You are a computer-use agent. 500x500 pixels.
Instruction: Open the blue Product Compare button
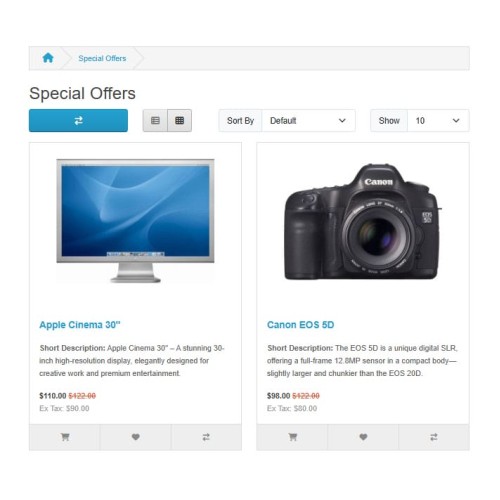point(78,120)
